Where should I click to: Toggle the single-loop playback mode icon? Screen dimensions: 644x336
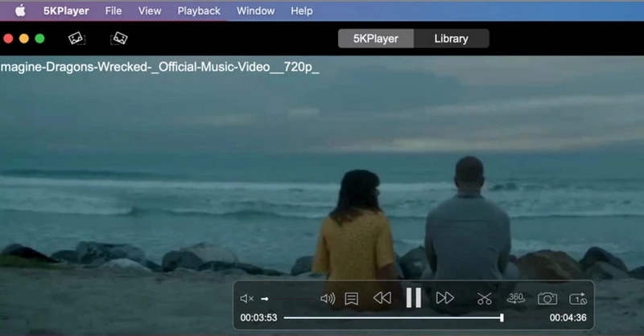[x=578, y=298]
